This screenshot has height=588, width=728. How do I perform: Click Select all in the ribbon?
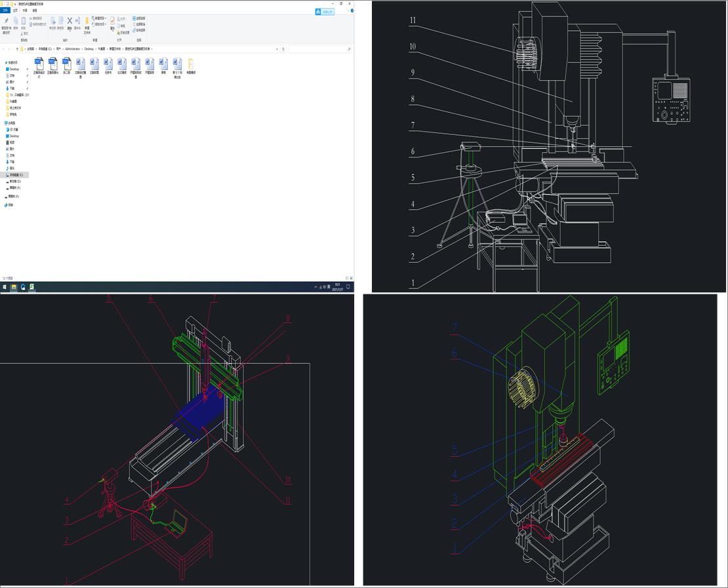click(x=139, y=18)
